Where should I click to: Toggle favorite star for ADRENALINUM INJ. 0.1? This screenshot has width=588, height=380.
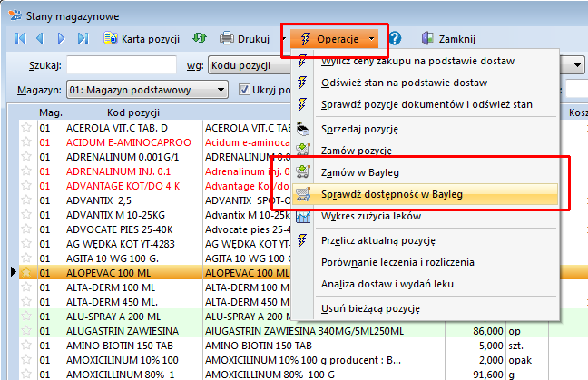(26, 171)
